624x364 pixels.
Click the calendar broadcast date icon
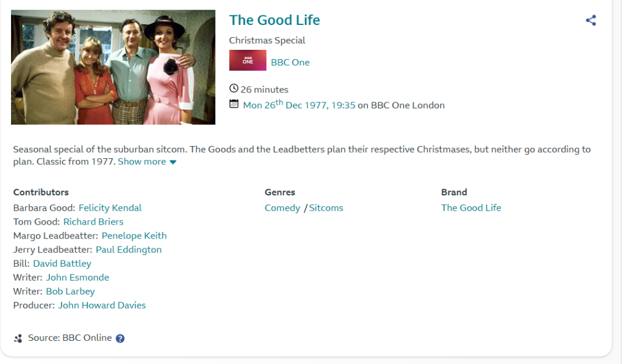click(234, 104)
